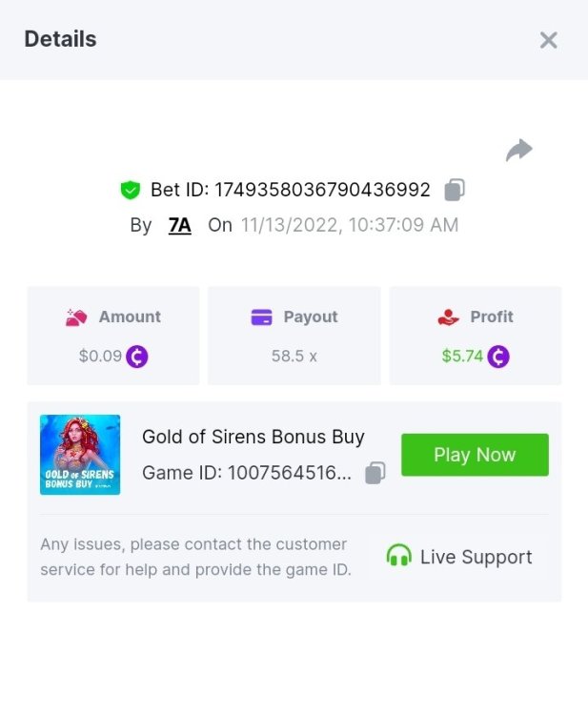This screenshot has height=715, width=588.
Task: Click the 58.5 x payout value
Action: point(294,357)
